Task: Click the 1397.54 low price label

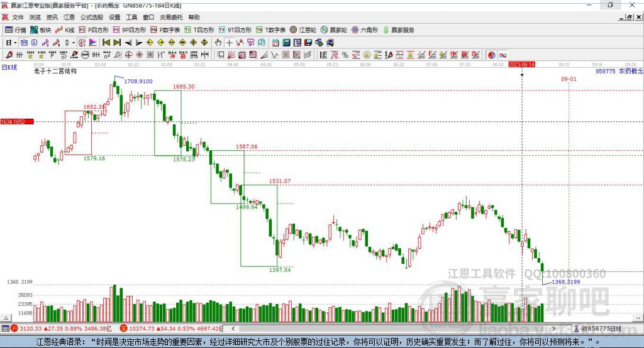Action: pyautogui.click(x=280, y=269)
